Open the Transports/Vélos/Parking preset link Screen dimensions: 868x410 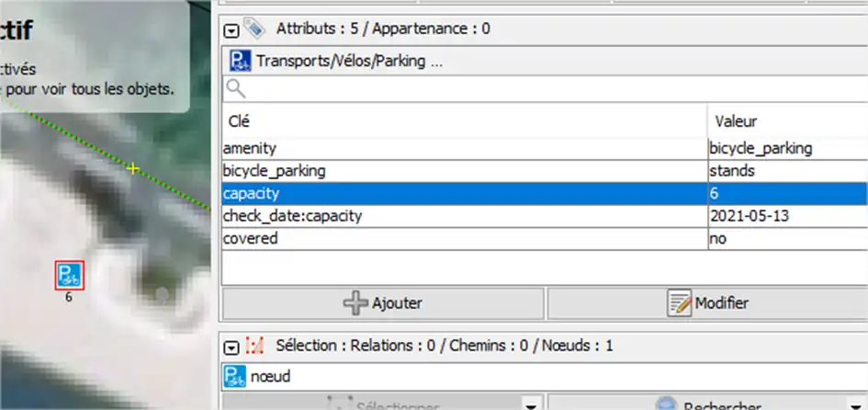click(350, 62)
